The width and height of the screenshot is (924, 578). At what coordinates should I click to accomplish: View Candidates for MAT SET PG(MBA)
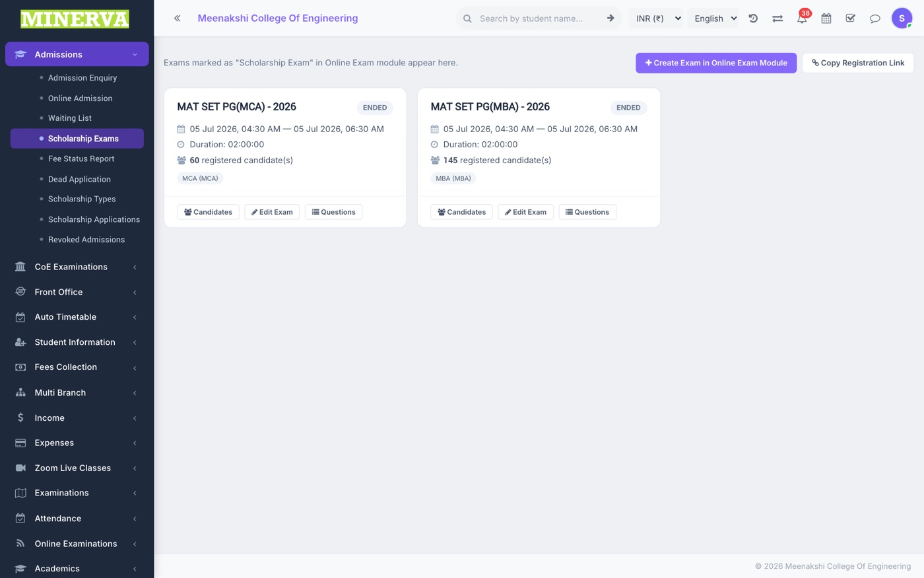pyautogui.click(x=461, y=212)
